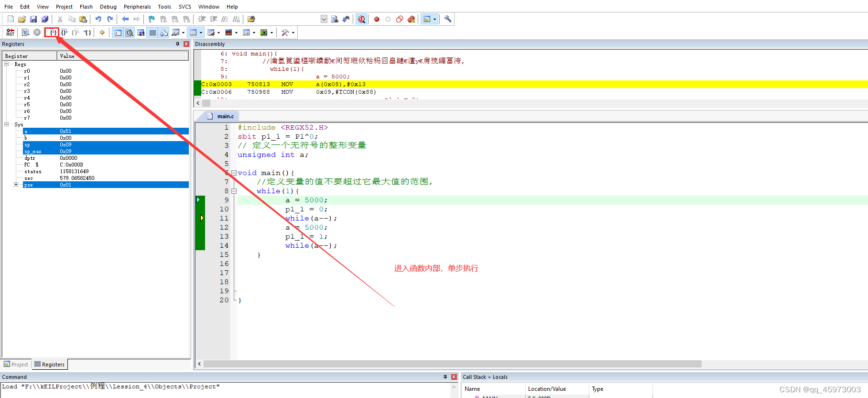The image size is (868, 398).
Task: Click the Show next statement arrow icon
Action: [102, 33]
